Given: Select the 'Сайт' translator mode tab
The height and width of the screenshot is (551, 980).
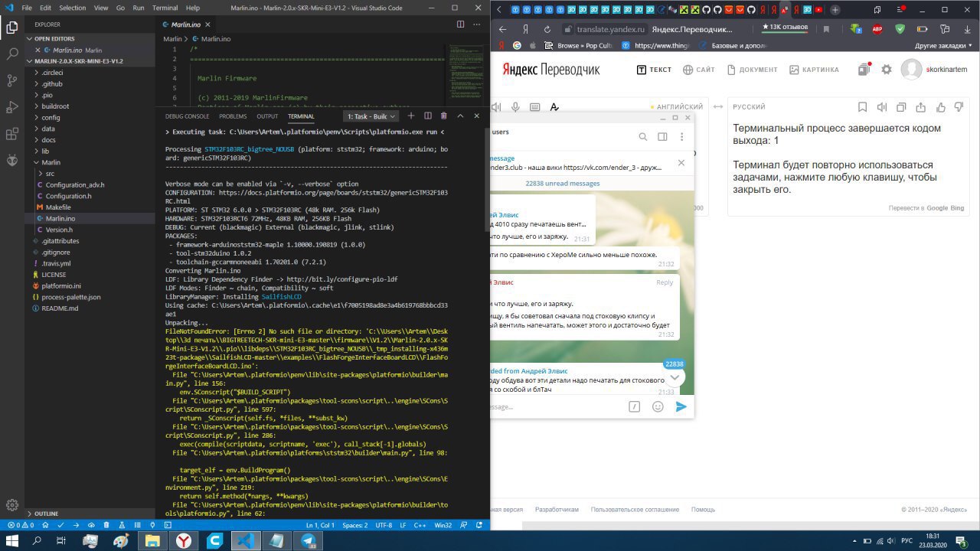Looking at the screenshot, I should [698, 70].
